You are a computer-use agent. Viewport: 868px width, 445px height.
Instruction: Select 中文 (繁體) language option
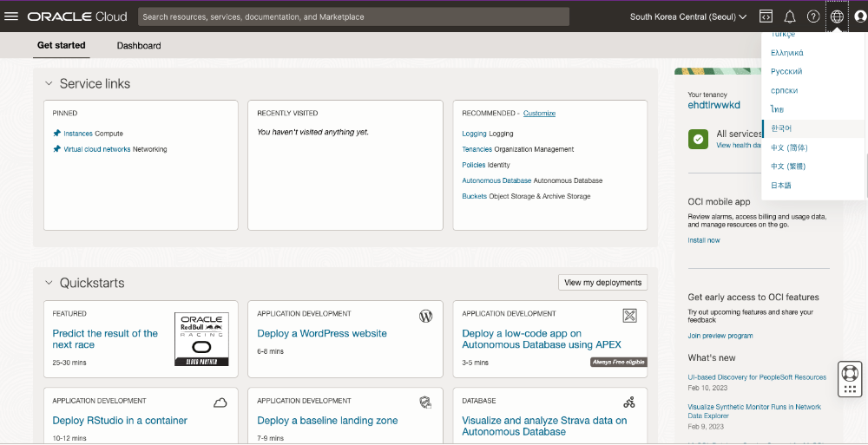click(x=788, y=166)
